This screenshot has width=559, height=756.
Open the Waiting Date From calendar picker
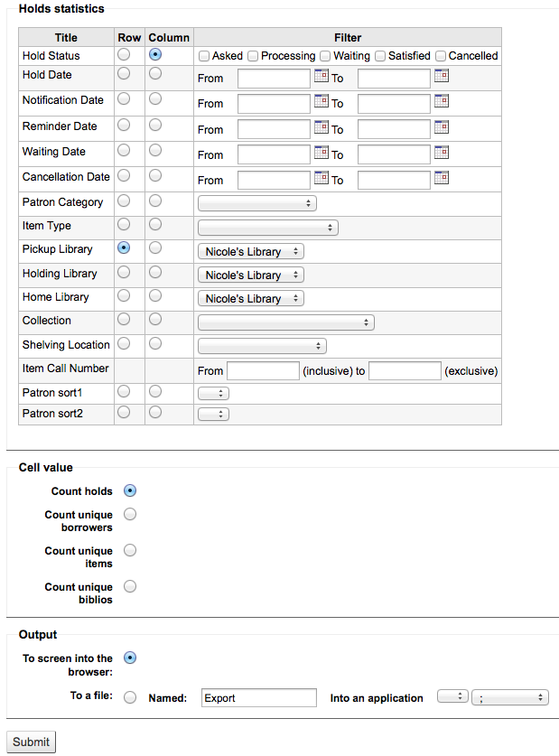pos(321,153)
